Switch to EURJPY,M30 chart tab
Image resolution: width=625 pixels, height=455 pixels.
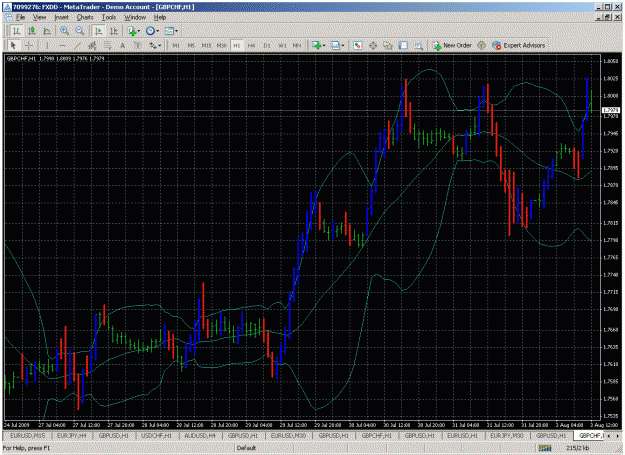tap(507, 436)
